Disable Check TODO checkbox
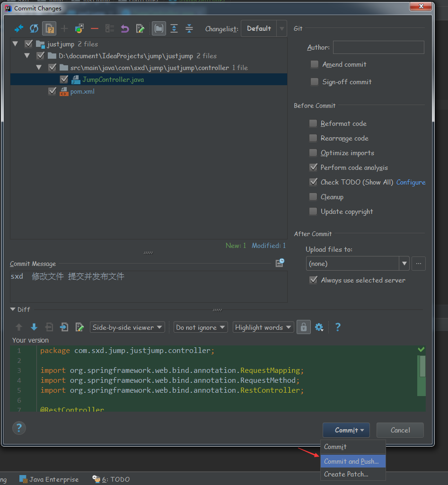This screenshot has width=448, height=485. (x=313, y=182)
